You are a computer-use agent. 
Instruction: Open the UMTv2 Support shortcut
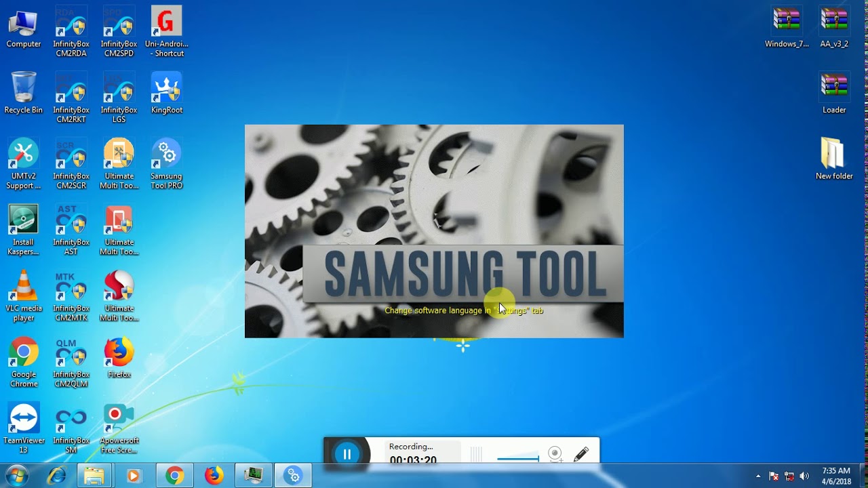point(24,165)
